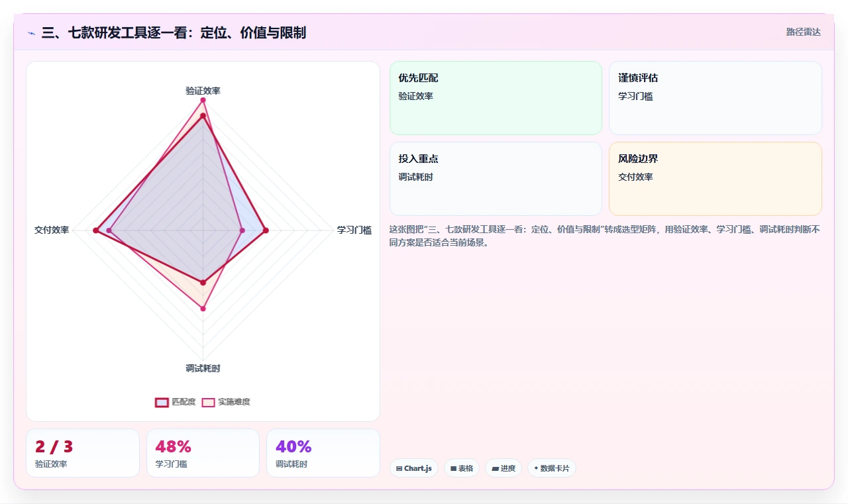The image size is (848, 504).
Task: Select the 优先匹配 card
Action: click(496, 98)
